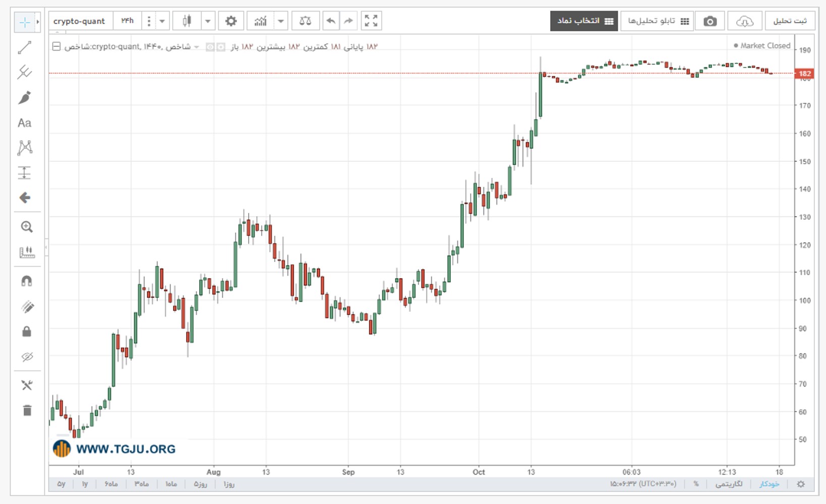Toggle logarithmic scale (لگاریتمی)
Screen dimensions: 826x504
(729, 484)
